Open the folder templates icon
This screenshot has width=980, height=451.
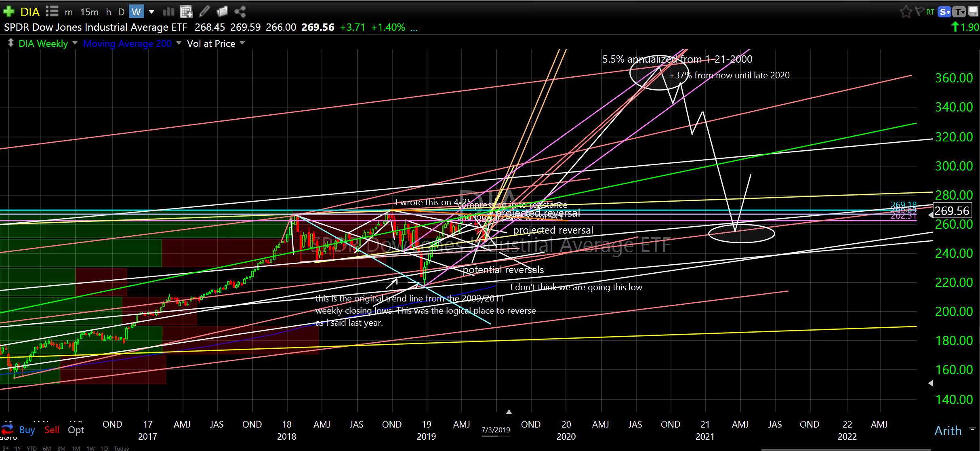tap(222, 12)
